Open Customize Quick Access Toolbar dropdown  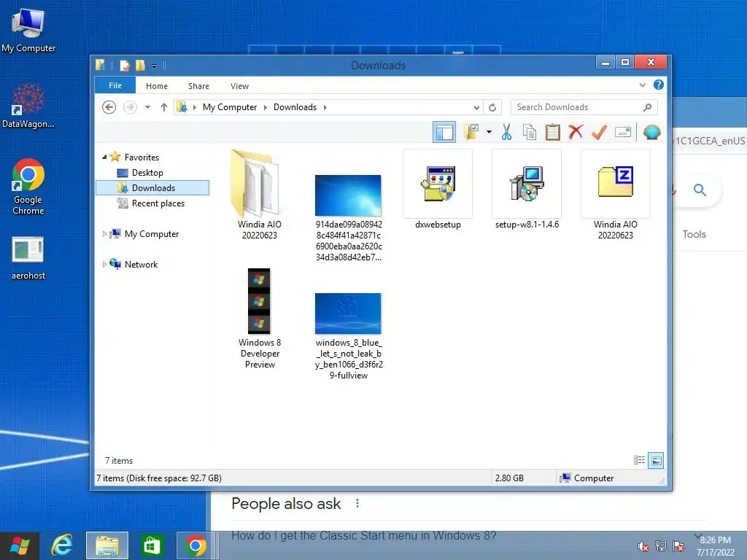pyautogui.click(x=155, y=66)
